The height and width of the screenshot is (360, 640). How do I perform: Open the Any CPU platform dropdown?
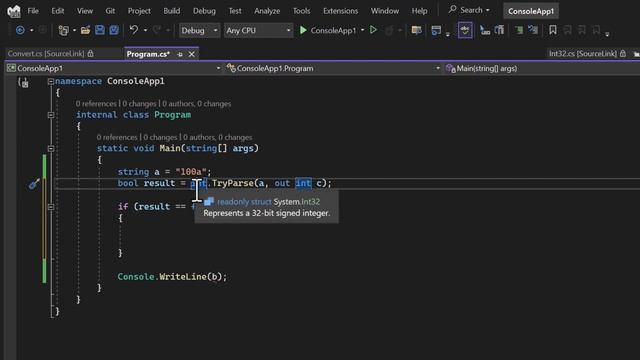258,31
